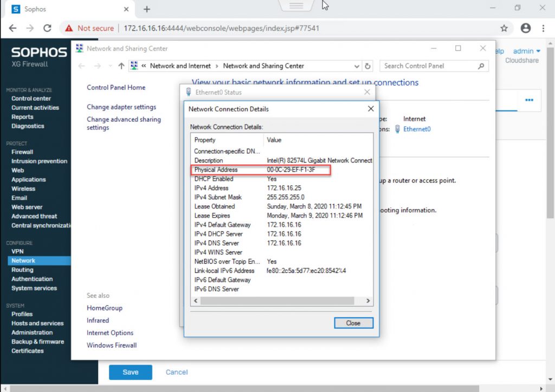Select the Link-local IPv6 Address row

tap(282, 271)
